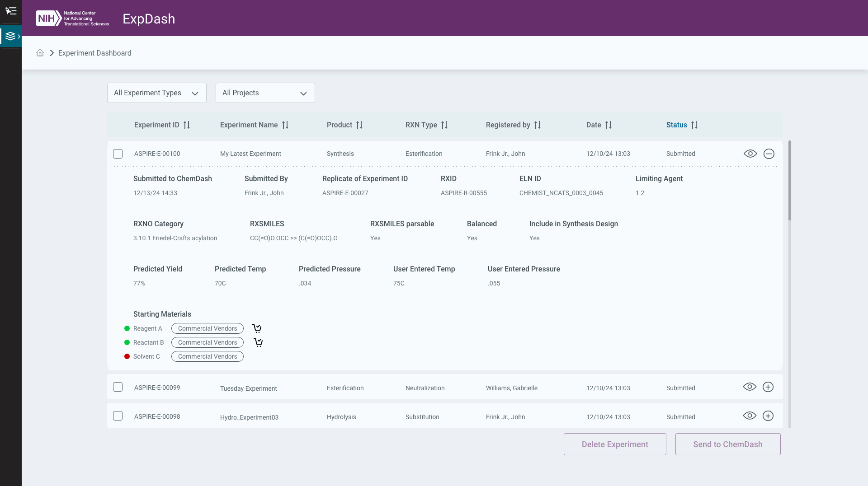Sort by Registered by arrows
The image size is (868, 486).
538,125
